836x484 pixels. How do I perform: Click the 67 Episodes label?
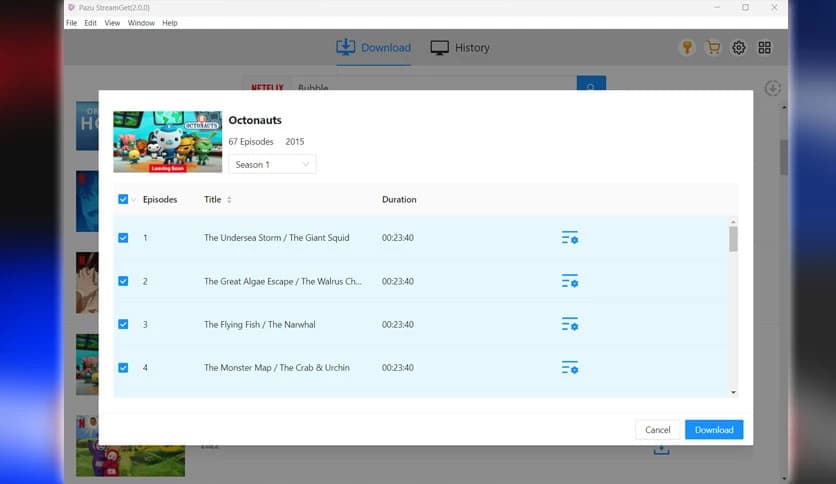pyautogui.click(x=251, y=141)
